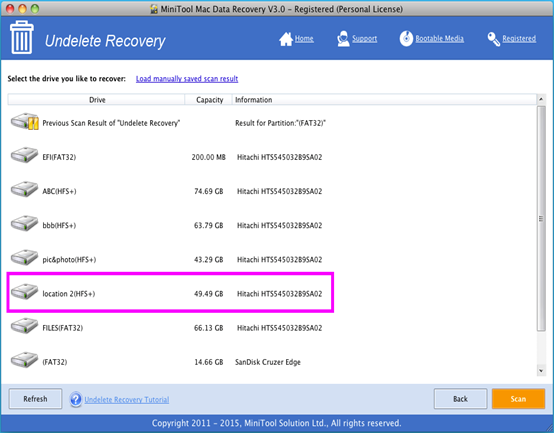Image resolution: width=554 pixels, height=433 pixels.
Task: Click the Previous Scan Result drive icon
Action: click(x=24, y=122)
